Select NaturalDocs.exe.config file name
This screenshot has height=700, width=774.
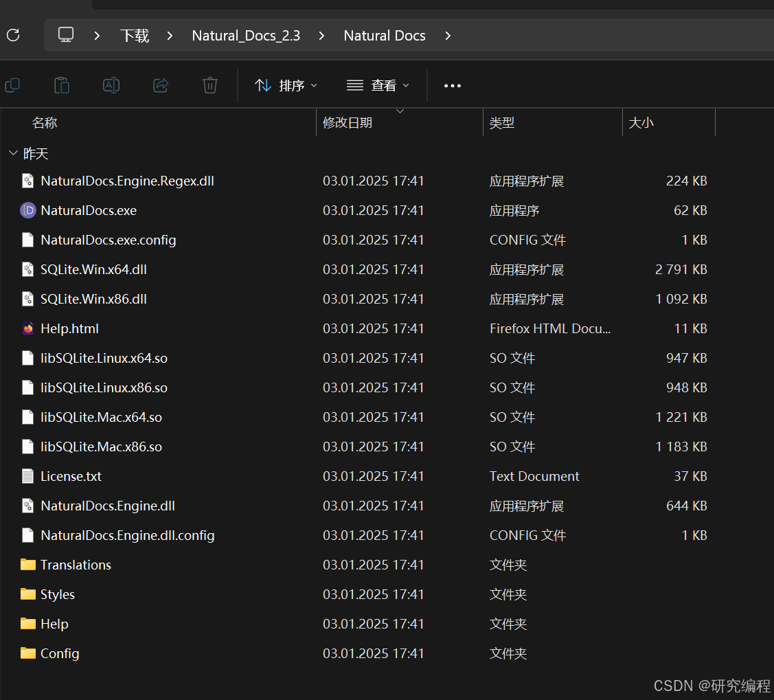point(108,240)
